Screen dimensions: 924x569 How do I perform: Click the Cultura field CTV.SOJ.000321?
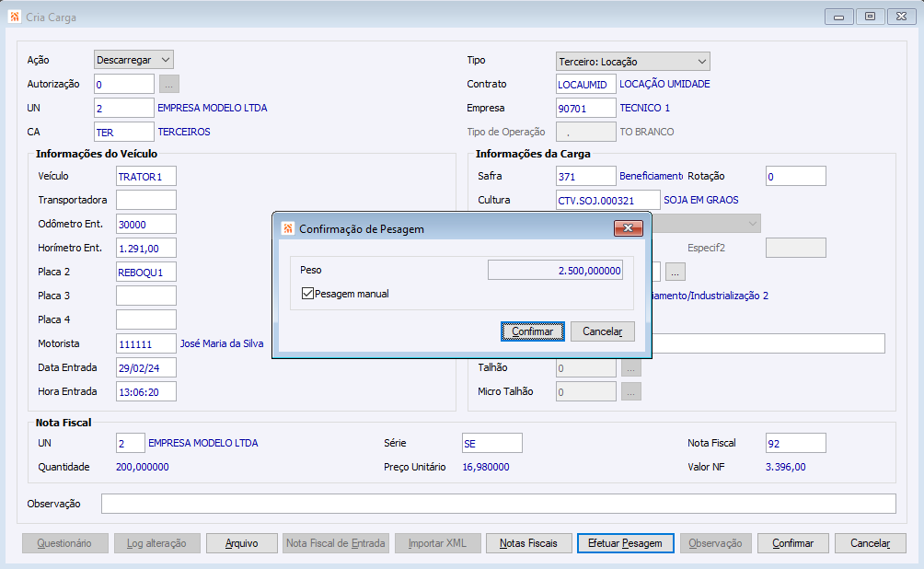pyautogui.click(x=608, y=200)
